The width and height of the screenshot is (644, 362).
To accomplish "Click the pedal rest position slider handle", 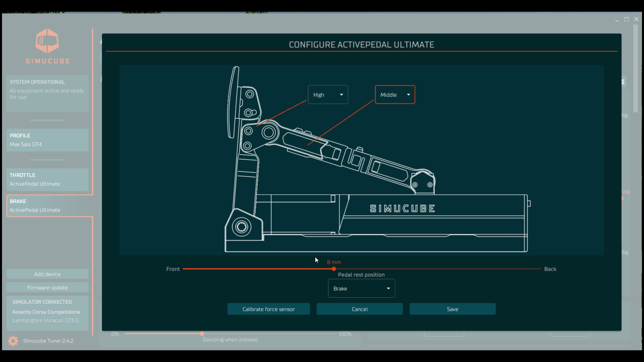I will coord(334,269).
